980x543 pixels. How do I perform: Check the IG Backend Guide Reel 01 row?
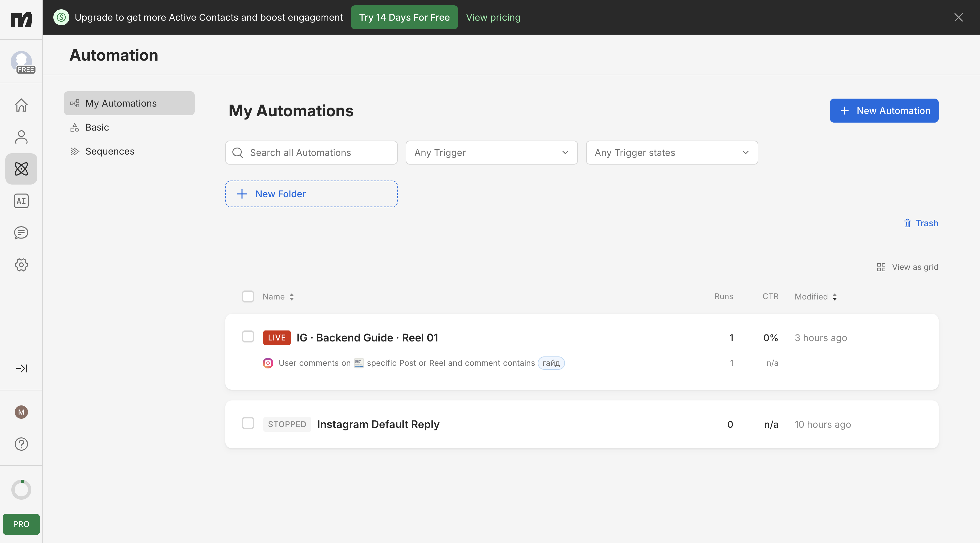click(248, 336)
